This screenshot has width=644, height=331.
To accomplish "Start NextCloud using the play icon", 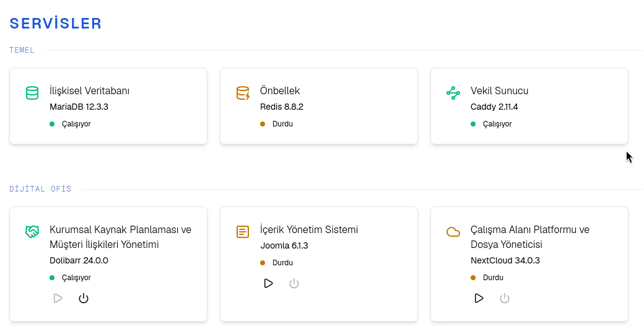I will pyautogui.click(x=479, y=298).
